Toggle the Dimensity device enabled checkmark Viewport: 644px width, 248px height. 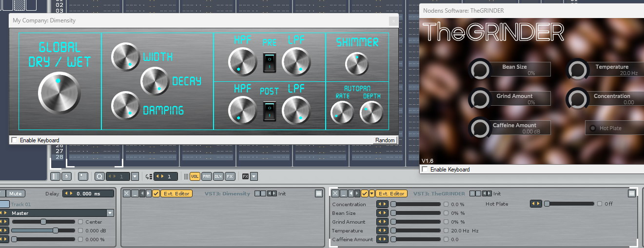[x=156, y=193]
